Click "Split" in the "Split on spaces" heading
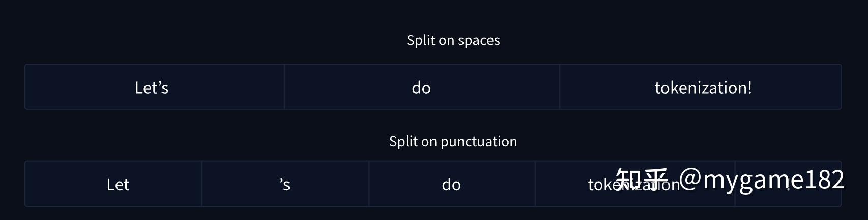868x220 pixels. (x=418, y=40)
